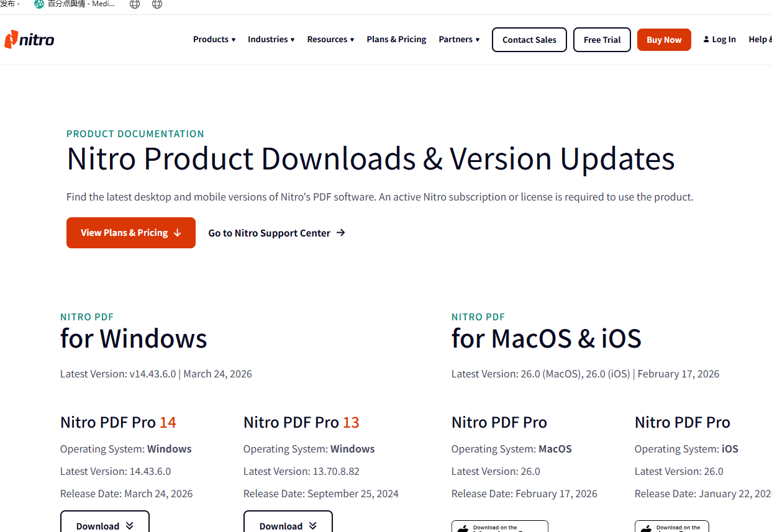The width and height of the screenshot is (772, 532).
Task: Expand the Industries dropdown menu
Action: [x=271, y=39]
